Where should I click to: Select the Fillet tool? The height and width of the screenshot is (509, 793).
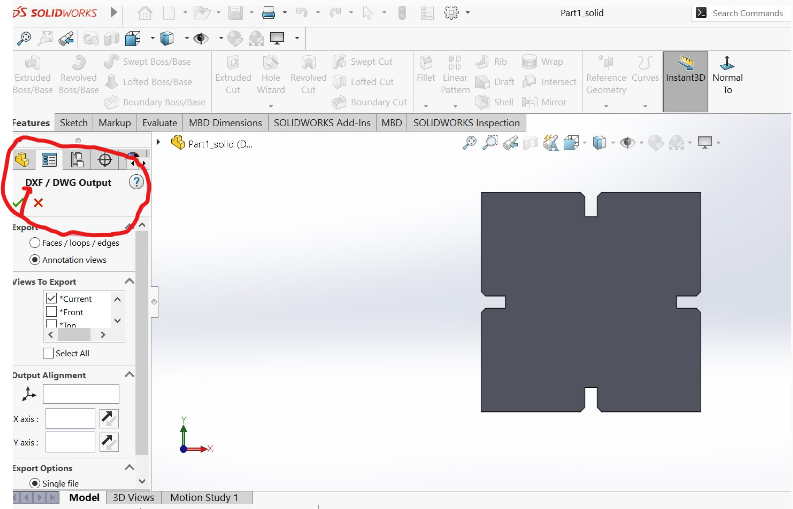[x=425, y=70]
